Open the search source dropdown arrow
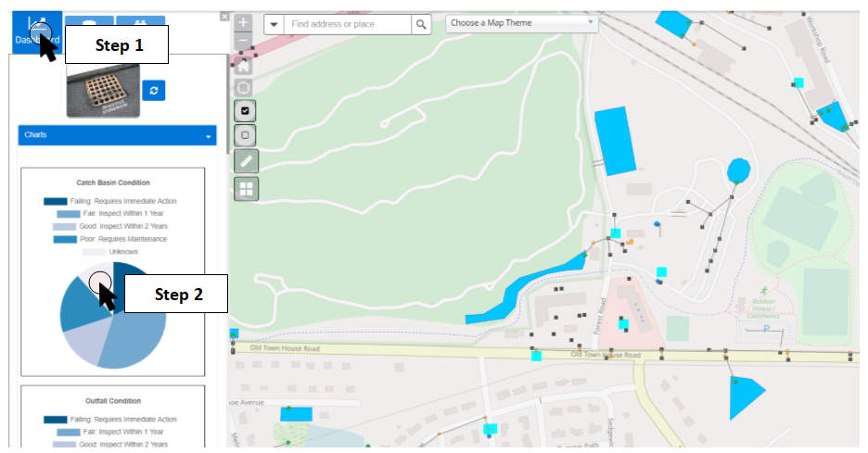The height and width of the screenshot is (453, 868). [x=274, y=24]
